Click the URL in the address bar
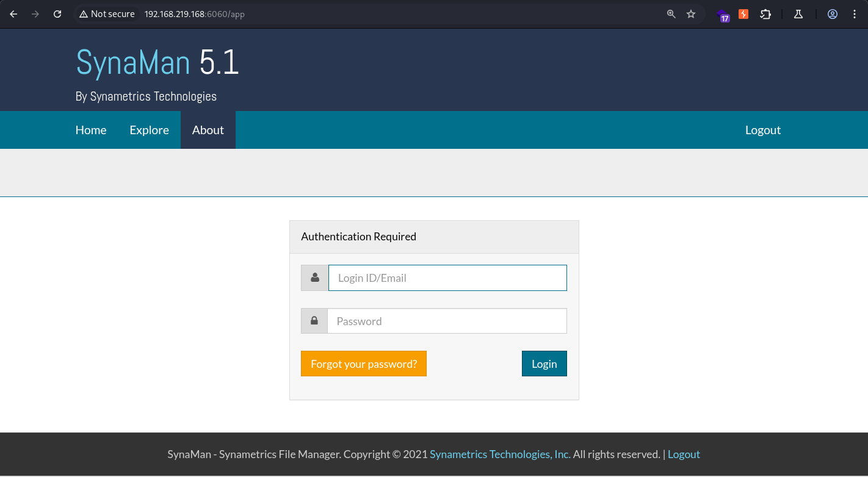 195,14
